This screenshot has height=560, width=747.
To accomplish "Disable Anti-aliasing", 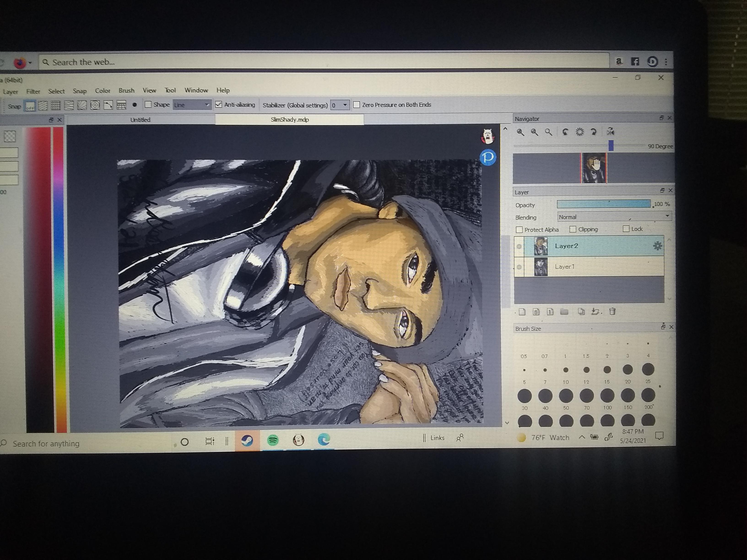I will [x=218, y=105].
